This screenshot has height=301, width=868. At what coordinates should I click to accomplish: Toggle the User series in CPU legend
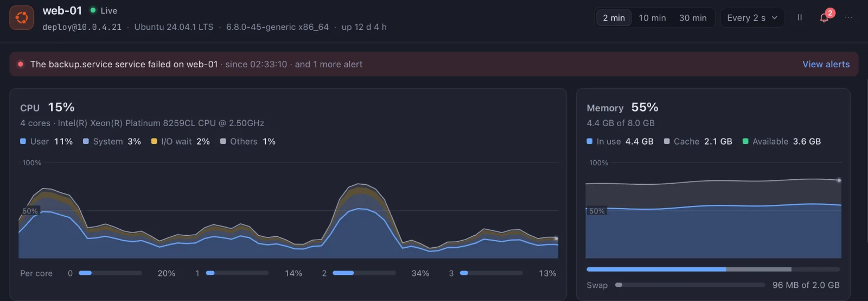point(46,141)
